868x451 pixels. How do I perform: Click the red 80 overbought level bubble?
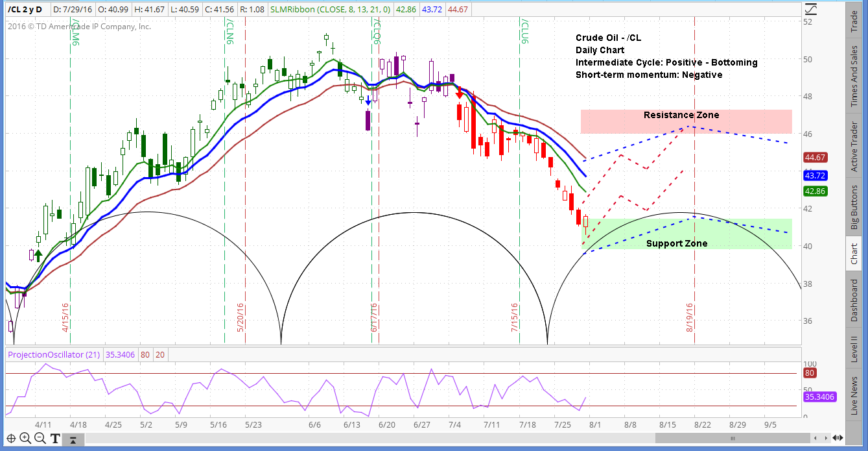pyautogui.click(x=810, y=373)
